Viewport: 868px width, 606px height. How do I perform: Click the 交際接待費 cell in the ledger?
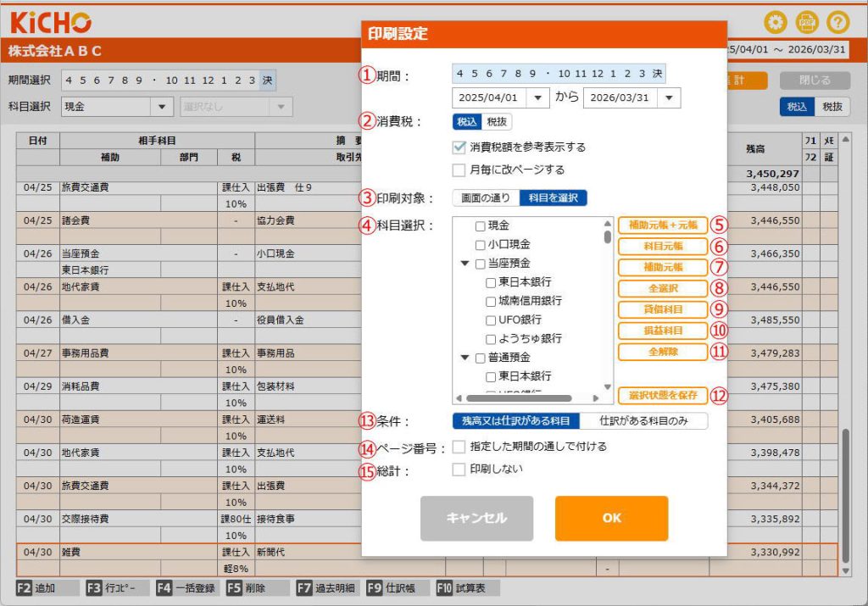[138, 519]
